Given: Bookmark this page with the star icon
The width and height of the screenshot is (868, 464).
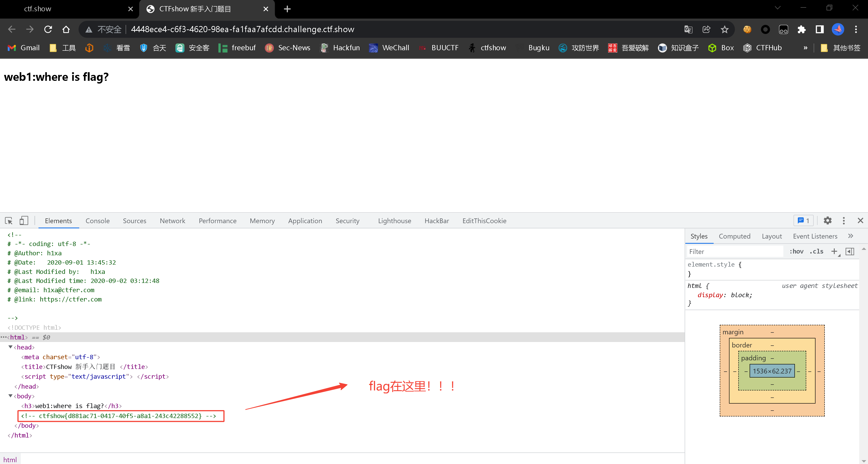Looking at the screenshot, I should click(x=725, y=29).
